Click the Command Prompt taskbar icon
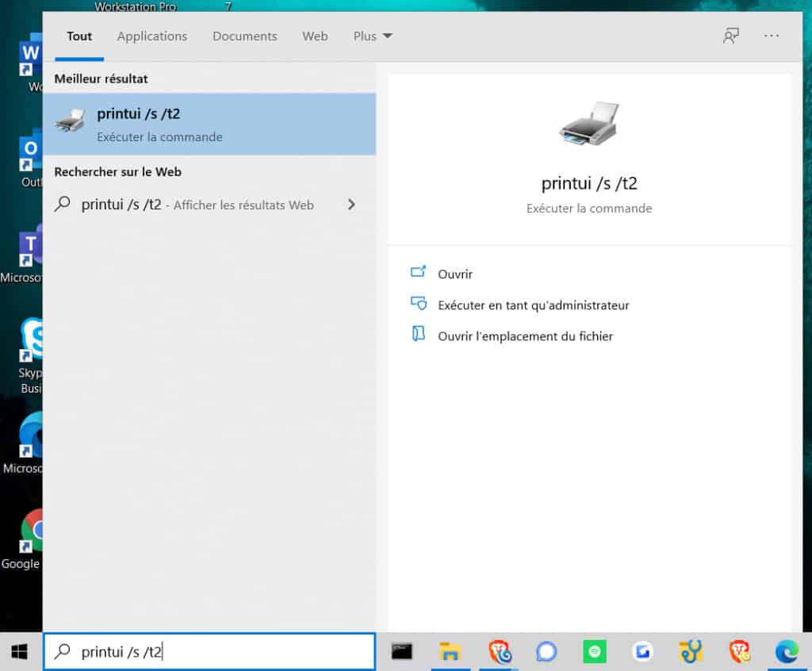This screenshot has height=671, width=812. [x=402, y=651]
